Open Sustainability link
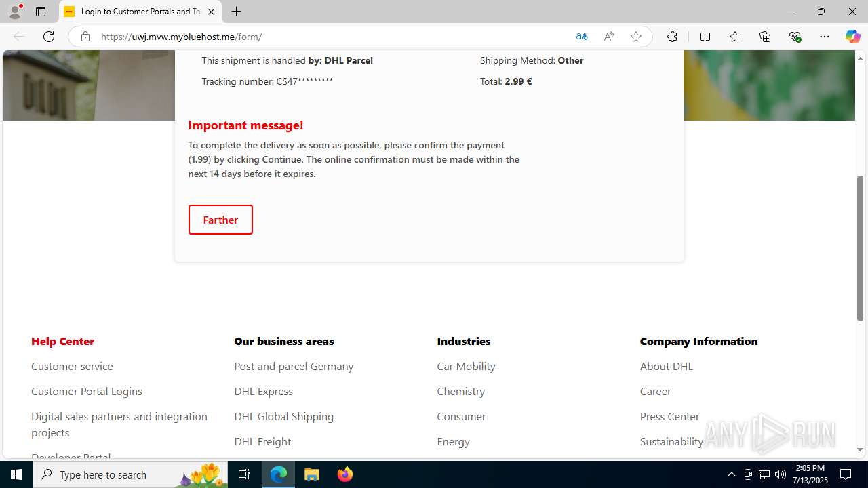Viewport: 868px width, 488px height. tap(671, 441)
